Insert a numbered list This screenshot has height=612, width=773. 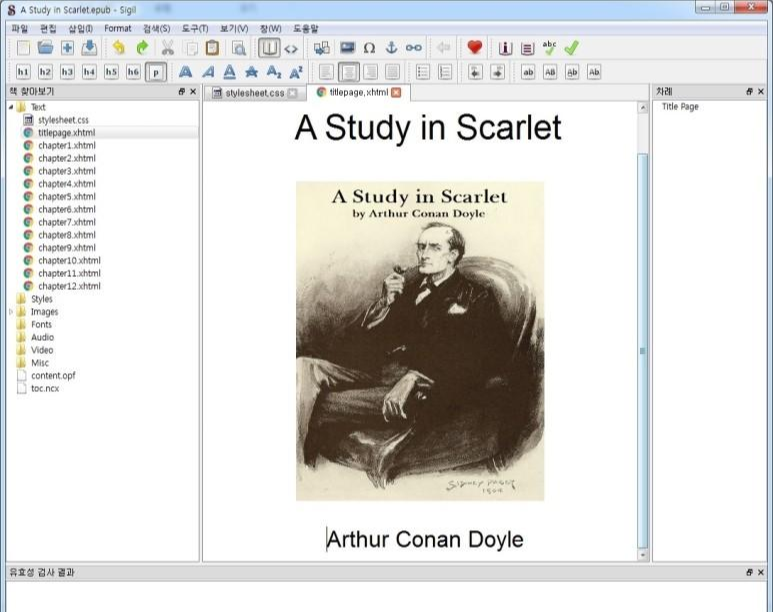tap(445, 72)
